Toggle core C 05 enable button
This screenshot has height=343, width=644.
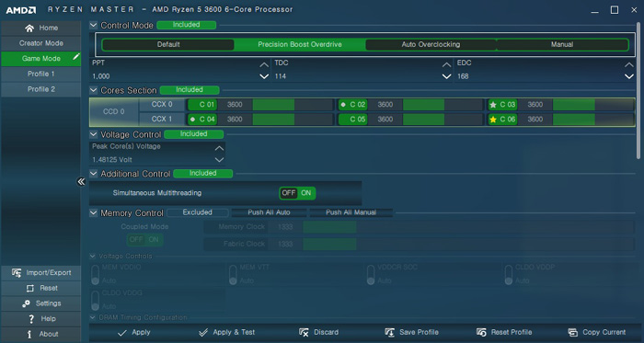coord(352,120)
